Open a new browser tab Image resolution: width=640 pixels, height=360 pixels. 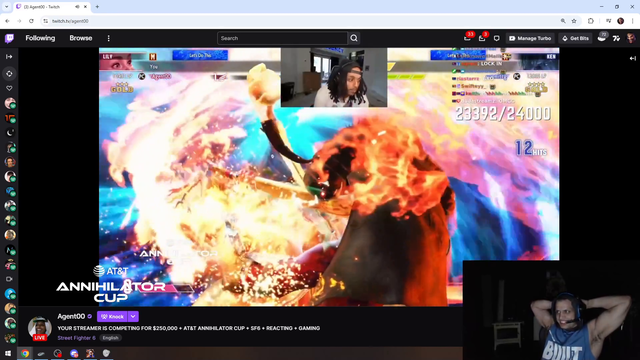click(x=97, y=7)
